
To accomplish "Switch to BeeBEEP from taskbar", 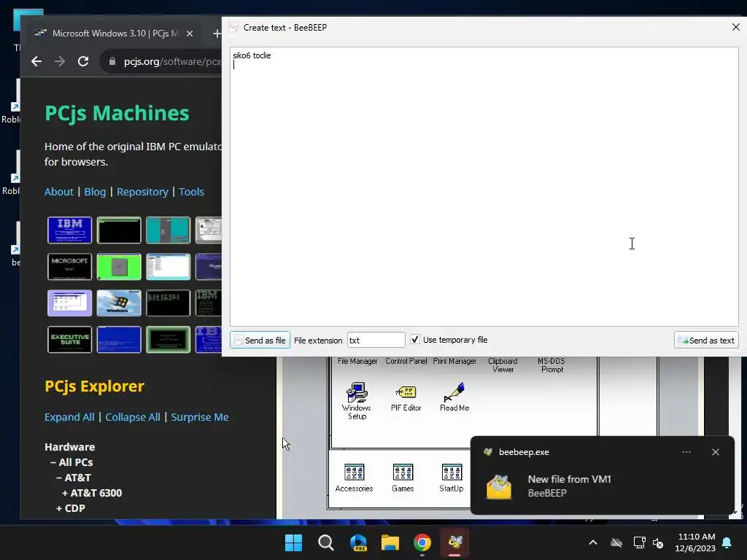I will (454, 542).
